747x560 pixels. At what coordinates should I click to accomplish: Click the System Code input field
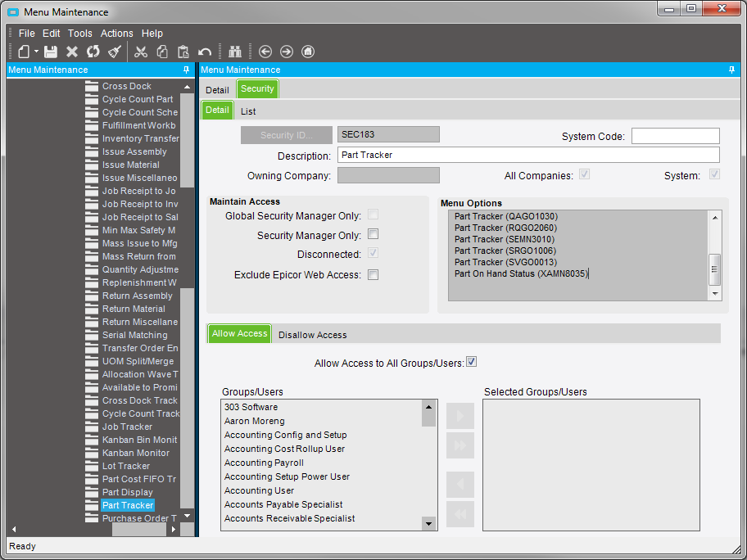[676, 136]
